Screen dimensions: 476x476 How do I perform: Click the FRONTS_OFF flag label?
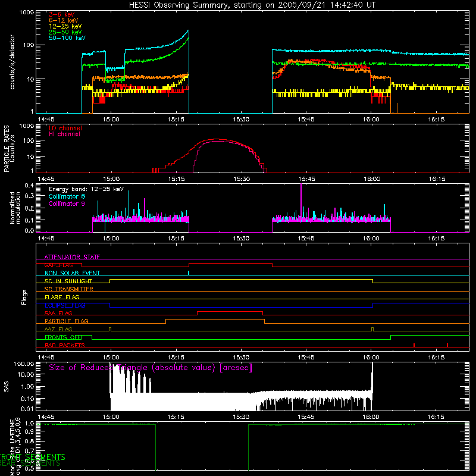pos(63,337)
